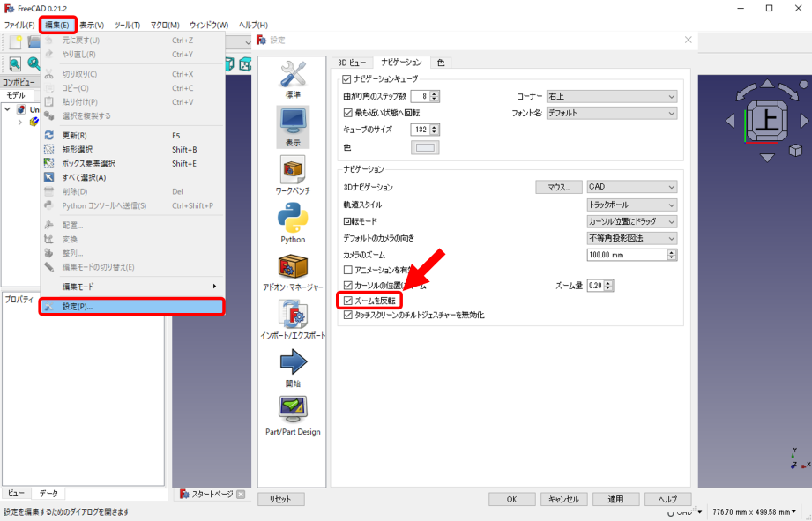812x521 pixels.
Task: Uncheck the ナビゲーションキューブ checkbox
Action: coord(347,79)
